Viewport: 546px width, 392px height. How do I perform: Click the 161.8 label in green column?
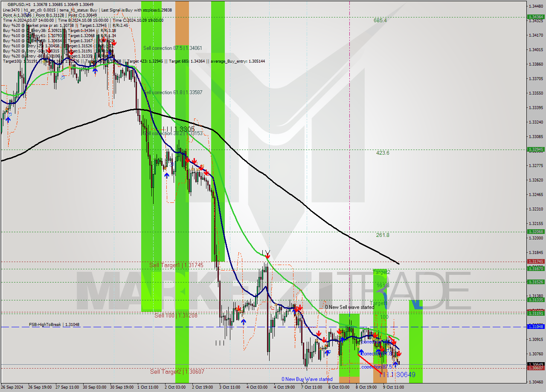coord(383,285)
